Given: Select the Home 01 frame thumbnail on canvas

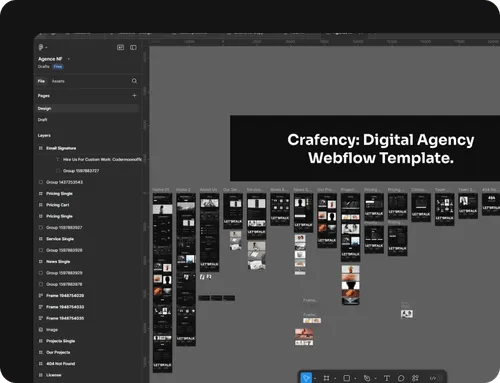Looking at the screenshot, I should pyautogui.click(x=162, y=283).
